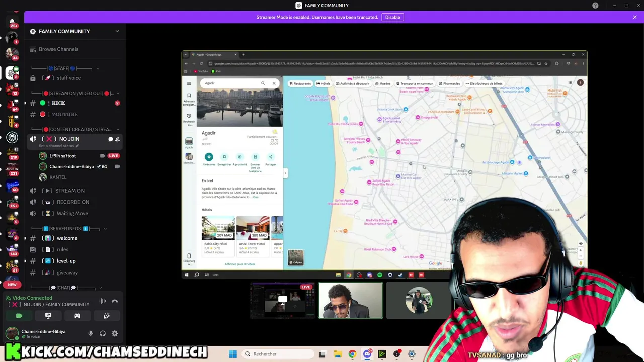
Task: Click the search magnifier in Maps search box
Action: 263,83
